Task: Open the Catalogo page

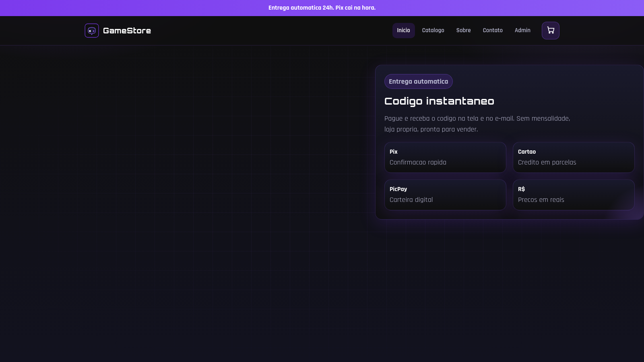Action: point(433,31)
